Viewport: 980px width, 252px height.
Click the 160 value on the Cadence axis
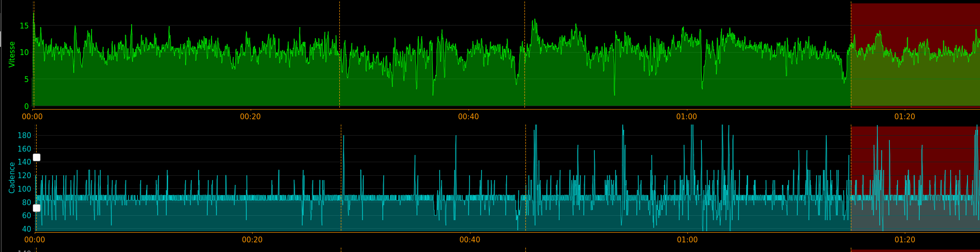coord(24,149)
